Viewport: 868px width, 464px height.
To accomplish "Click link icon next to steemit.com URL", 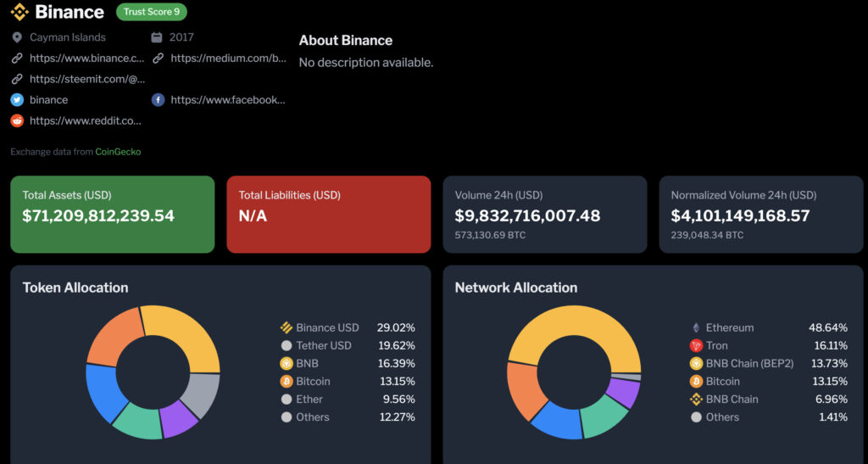I will click(17, 79).
